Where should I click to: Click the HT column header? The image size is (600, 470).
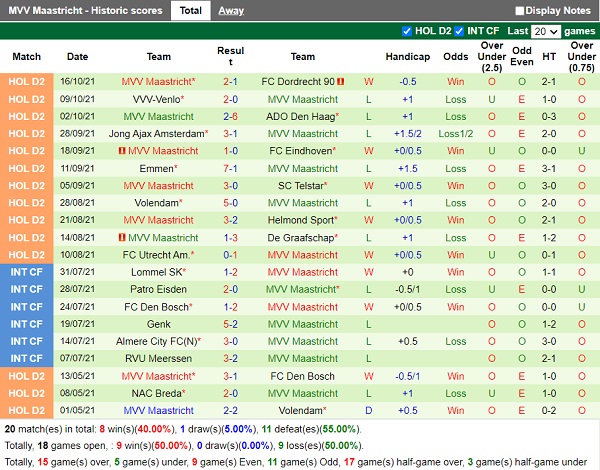pyautogui.click(x=549, y=57)
